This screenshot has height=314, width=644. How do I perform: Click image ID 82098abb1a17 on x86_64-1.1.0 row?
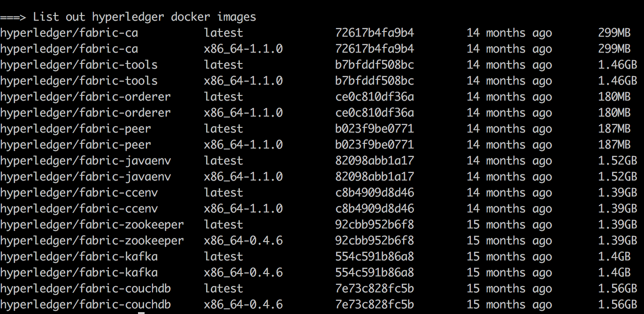pos(375,177)
